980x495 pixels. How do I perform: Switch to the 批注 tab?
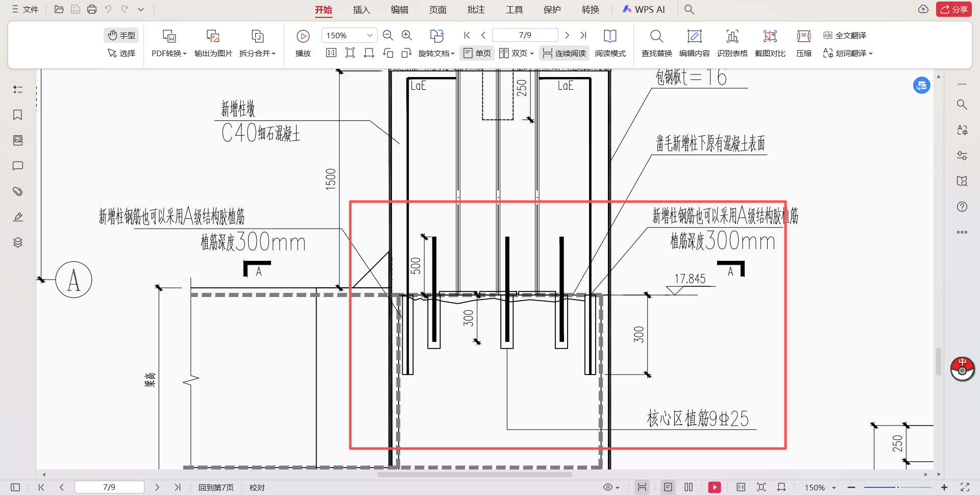(x=476, y=10)
